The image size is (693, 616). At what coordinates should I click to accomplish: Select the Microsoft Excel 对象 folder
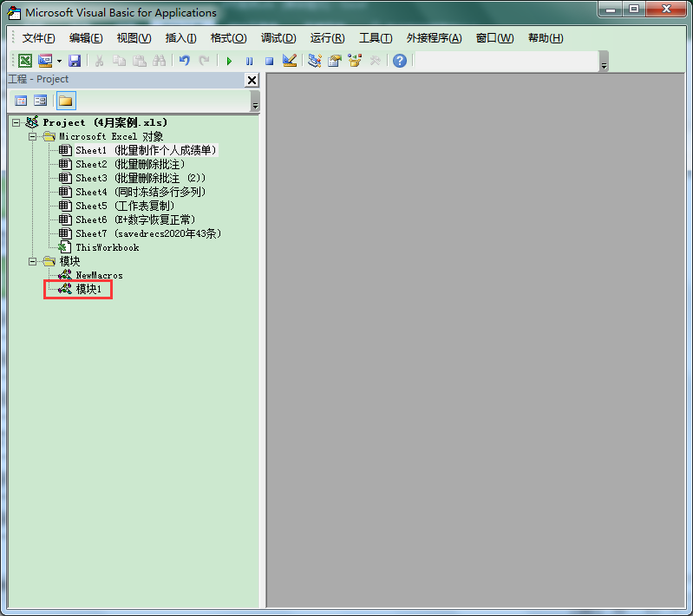point(111,136)
